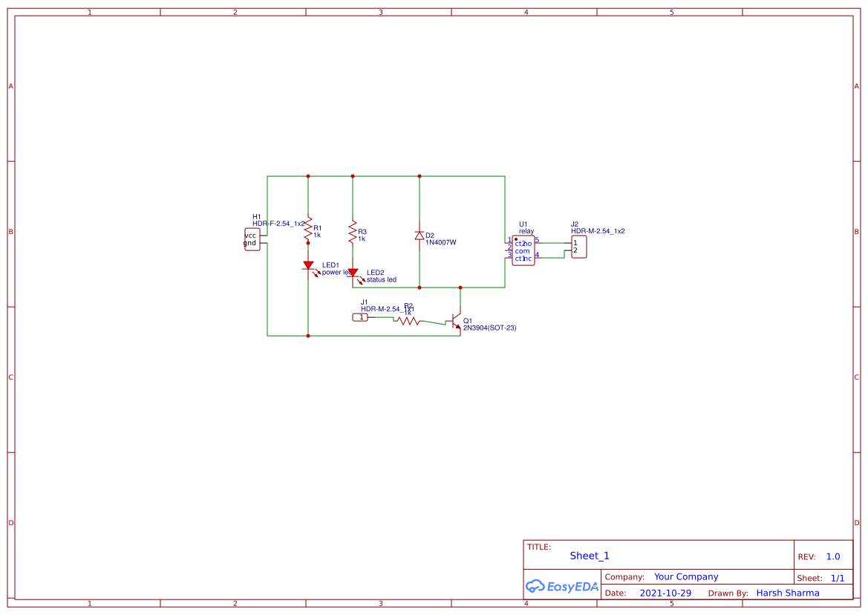868x615 pixels.
Task: Select resistor R3 zigzag symbol
Action: 351,232
